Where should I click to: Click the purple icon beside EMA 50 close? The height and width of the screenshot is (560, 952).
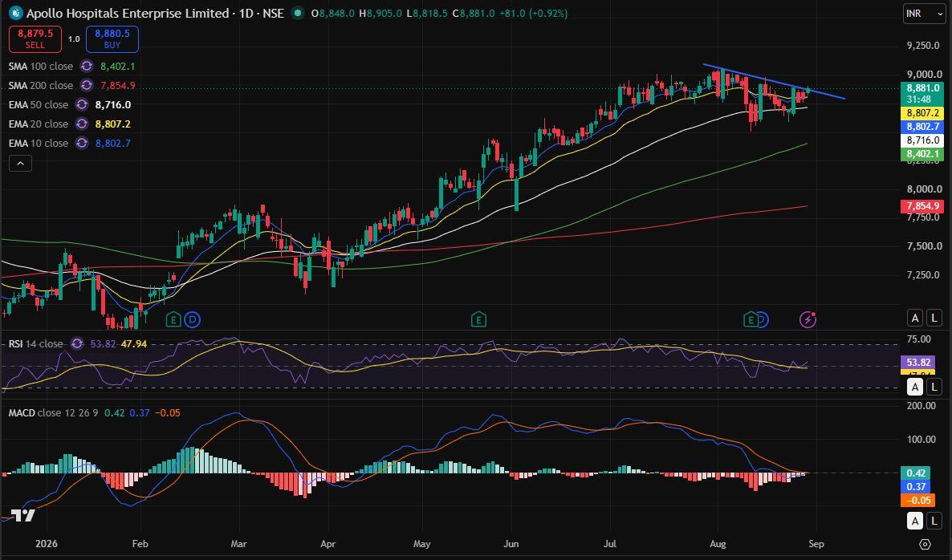click(82, 105)
